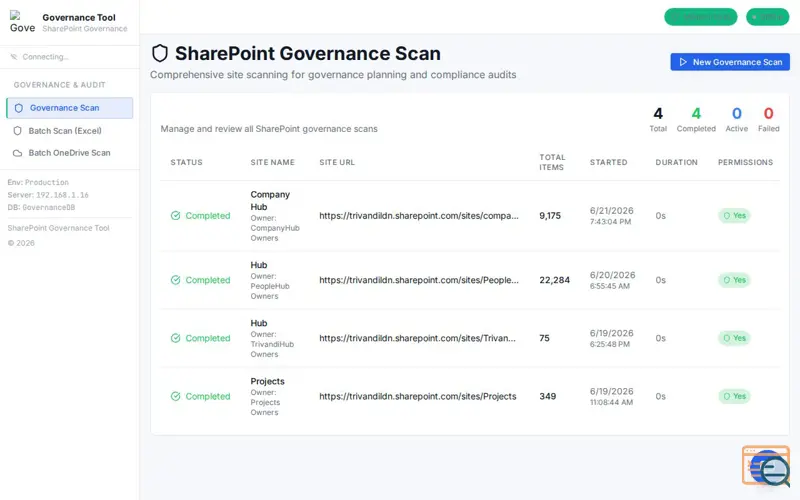Select the Projects site name
This screenshot has height=500, width=800.
click(x=267, y=381)
